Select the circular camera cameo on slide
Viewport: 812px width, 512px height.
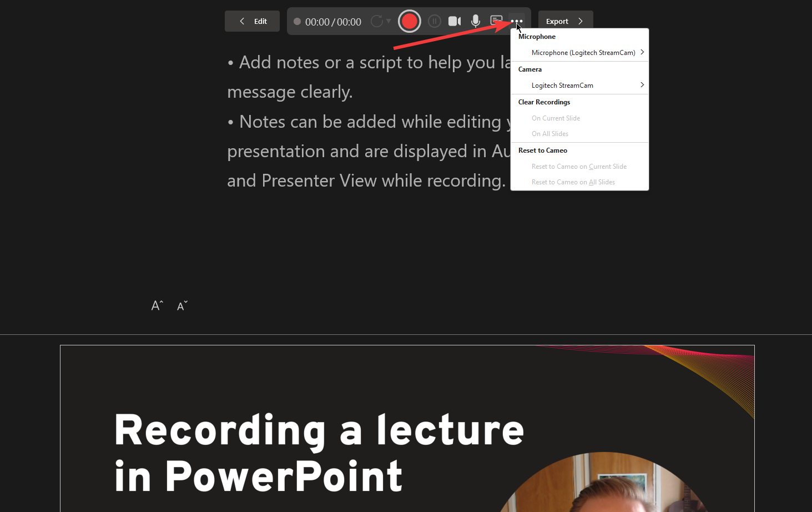coord(603,482)
